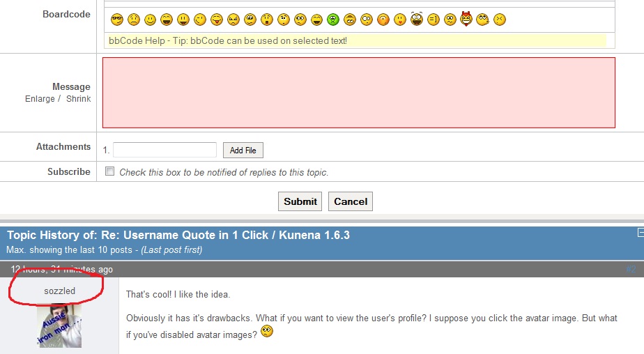Insert the last smiley with X eyes

500,20
